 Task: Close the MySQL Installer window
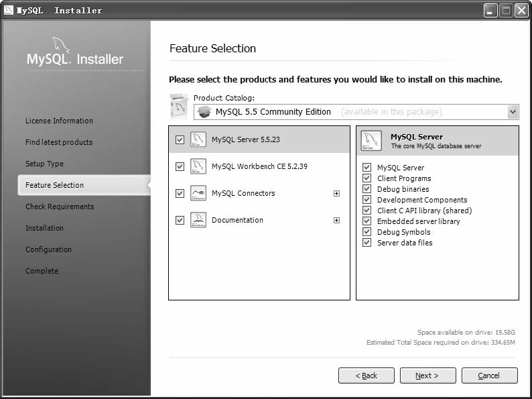pos(521,11)
